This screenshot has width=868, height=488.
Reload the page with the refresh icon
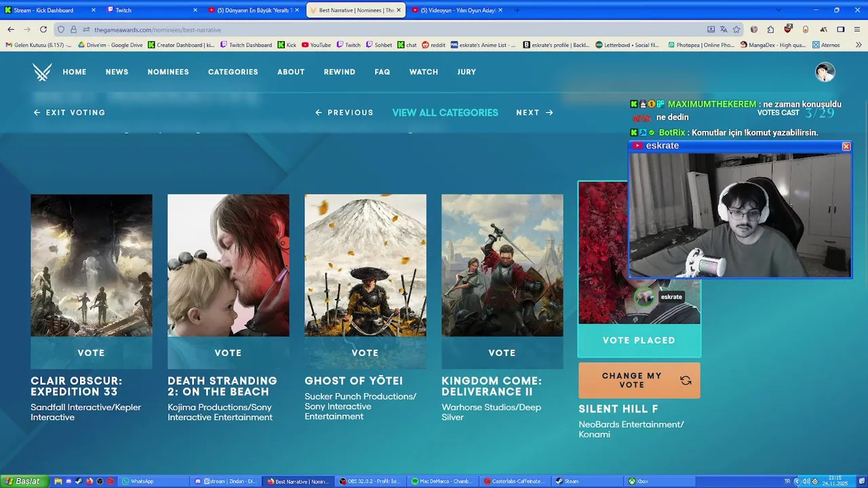(43, 30)
